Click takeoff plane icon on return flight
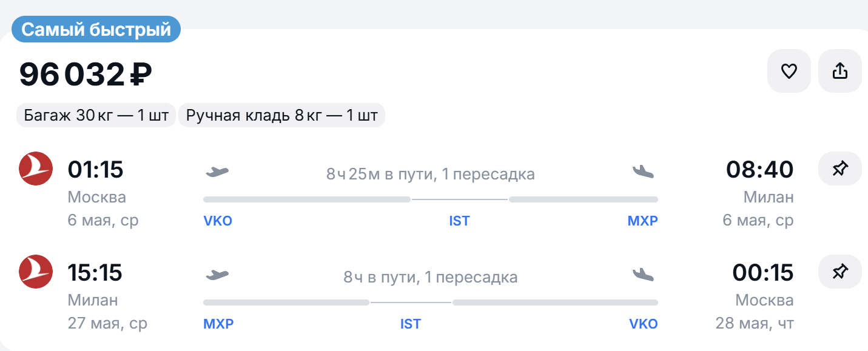This screenshot has height=351, width=868. point(217,275)
